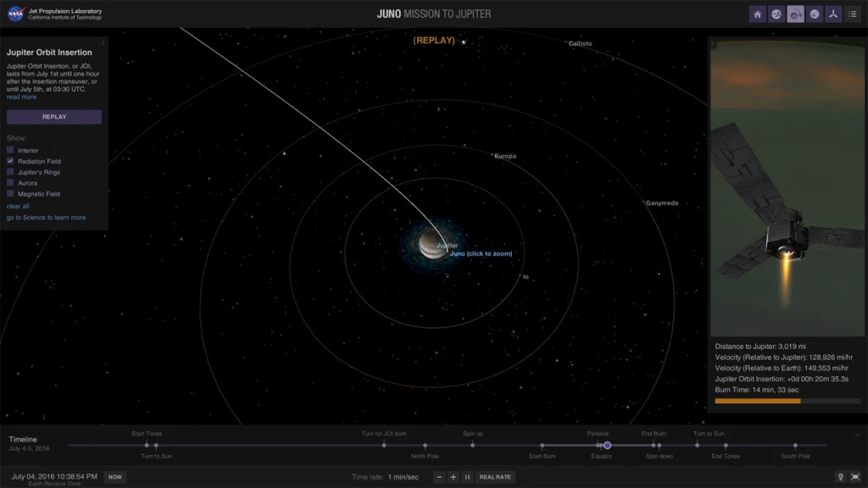Image resolution: width=868 pixels, height=488 pixels.
Task: Enable the Interior visibility option
Action: [10, 150]
